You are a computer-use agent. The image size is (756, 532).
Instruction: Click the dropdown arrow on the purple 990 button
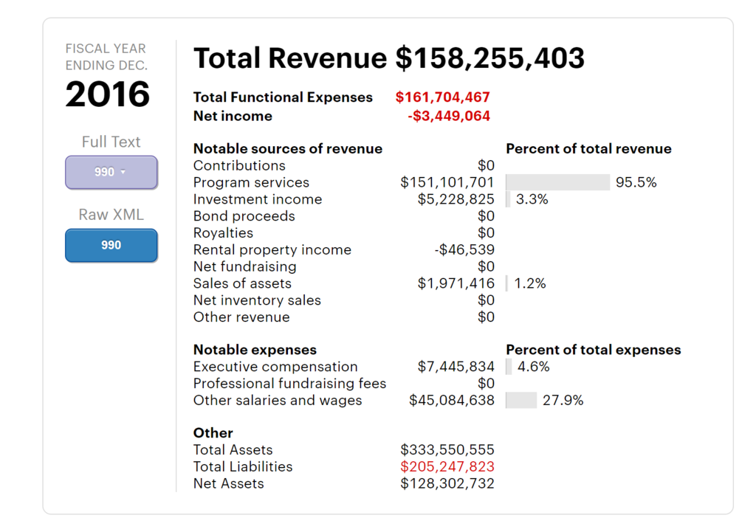(x=123, y=173)
